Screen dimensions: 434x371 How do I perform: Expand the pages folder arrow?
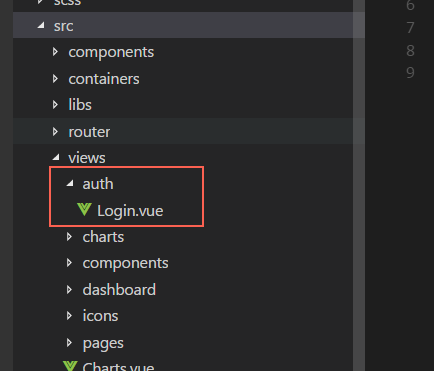[69, 343]
